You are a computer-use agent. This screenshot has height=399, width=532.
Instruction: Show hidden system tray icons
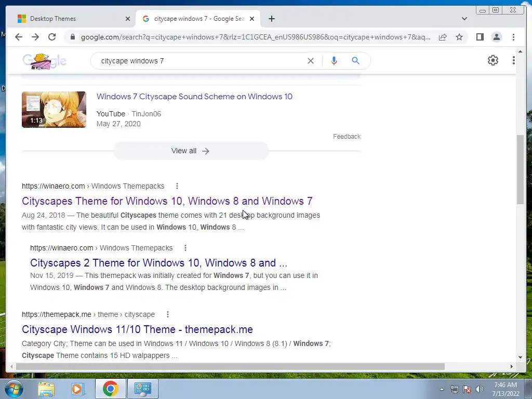[x=442, y=390]
